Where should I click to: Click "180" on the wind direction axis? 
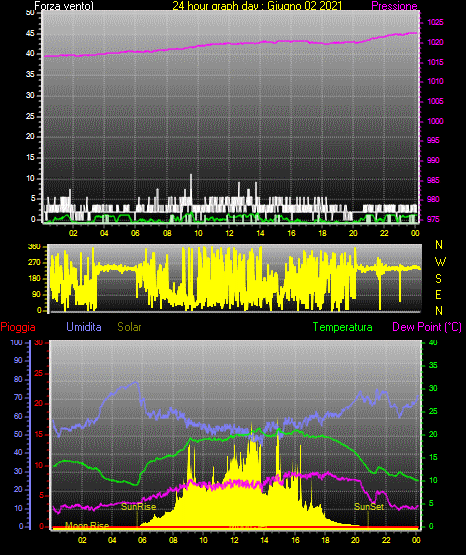tap(34, 279)
